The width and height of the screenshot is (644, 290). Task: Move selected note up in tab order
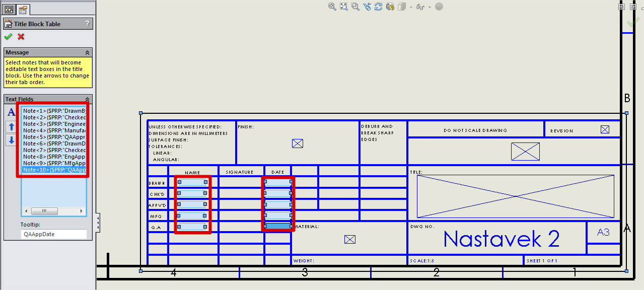(x=11, y=127)
